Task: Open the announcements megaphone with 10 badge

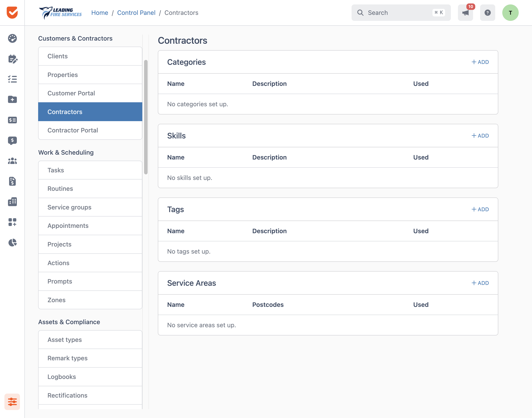Action: tap(465, 13)
